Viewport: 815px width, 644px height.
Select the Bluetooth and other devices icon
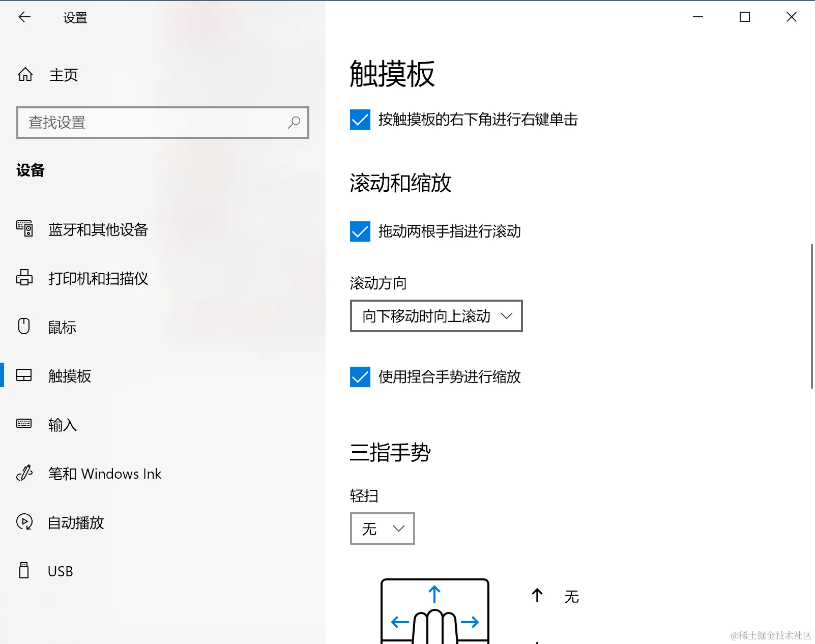coord(24,229)
